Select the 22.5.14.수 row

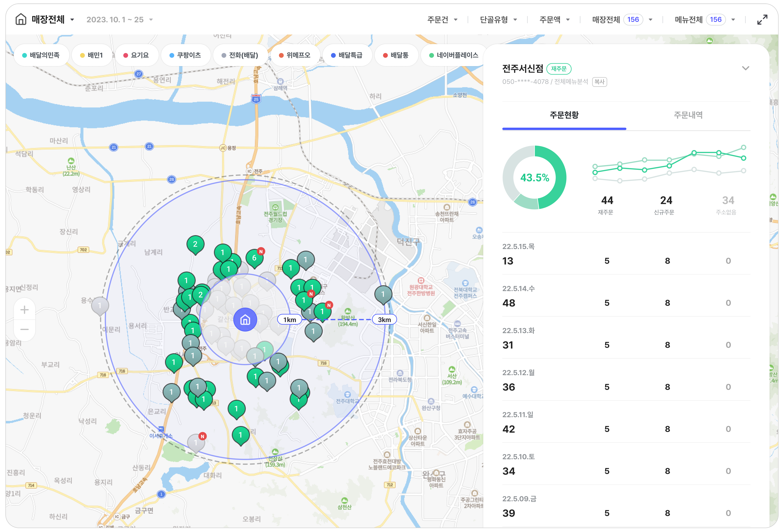[x=626, y=296]
